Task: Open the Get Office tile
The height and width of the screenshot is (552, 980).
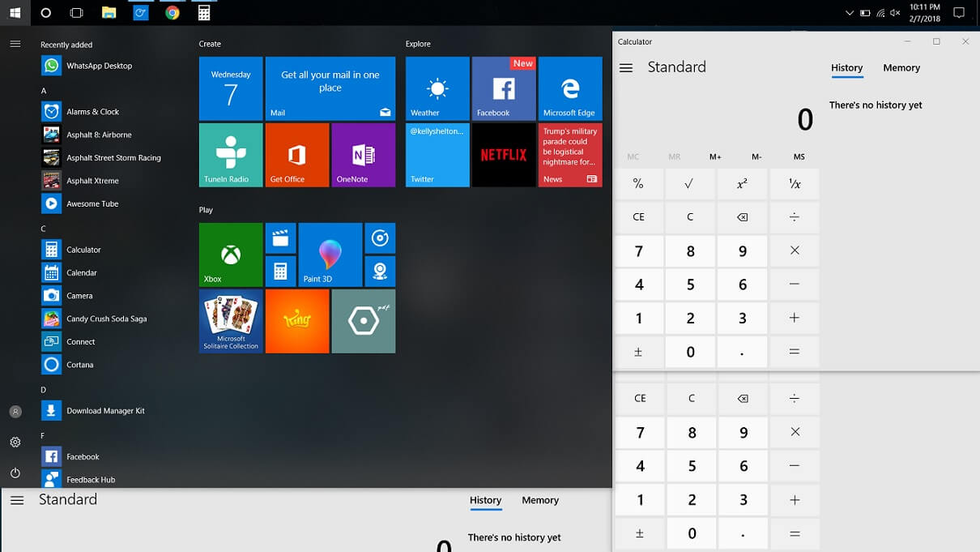Action: pos(297,155)
